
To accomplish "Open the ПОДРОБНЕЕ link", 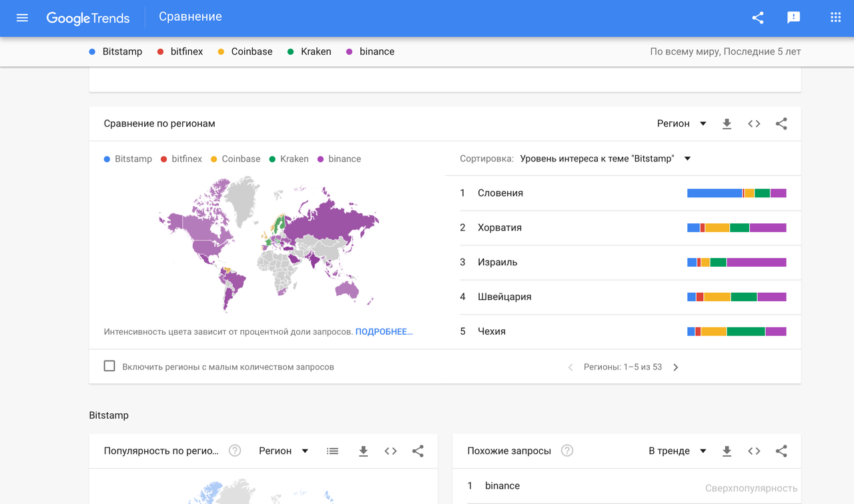I will coord(384,331).
